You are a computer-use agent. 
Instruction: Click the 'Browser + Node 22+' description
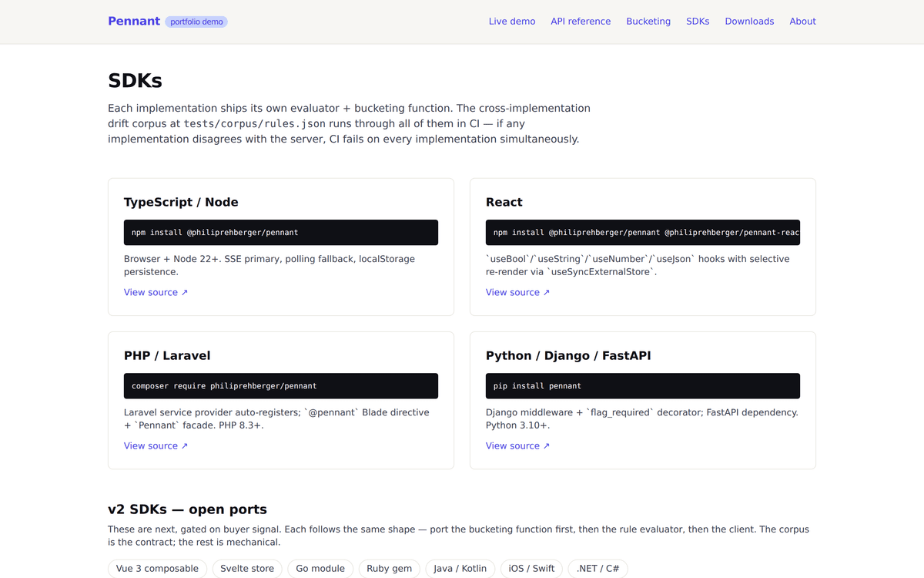click(269, 265)
